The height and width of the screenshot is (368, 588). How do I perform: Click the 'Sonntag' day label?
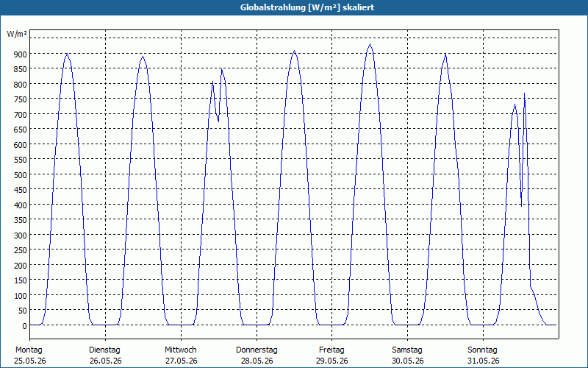[x=482, y=350]
